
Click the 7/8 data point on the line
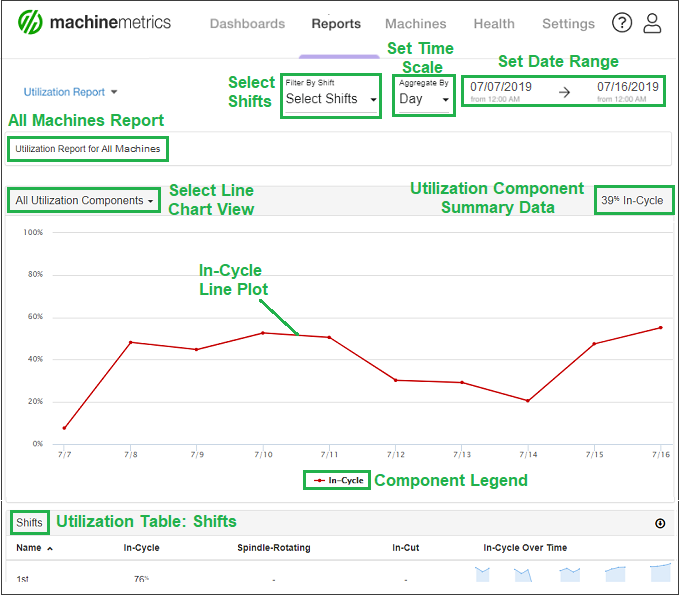click(131, 343)
